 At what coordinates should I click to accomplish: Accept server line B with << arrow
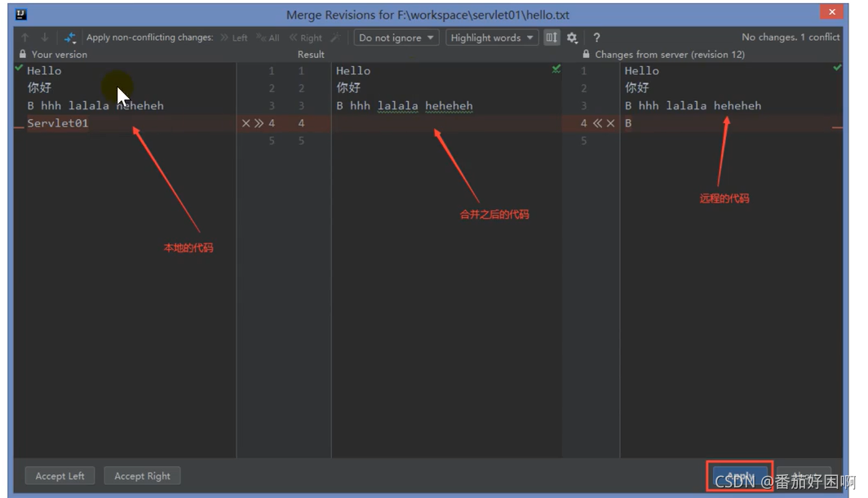pos(597,123)
